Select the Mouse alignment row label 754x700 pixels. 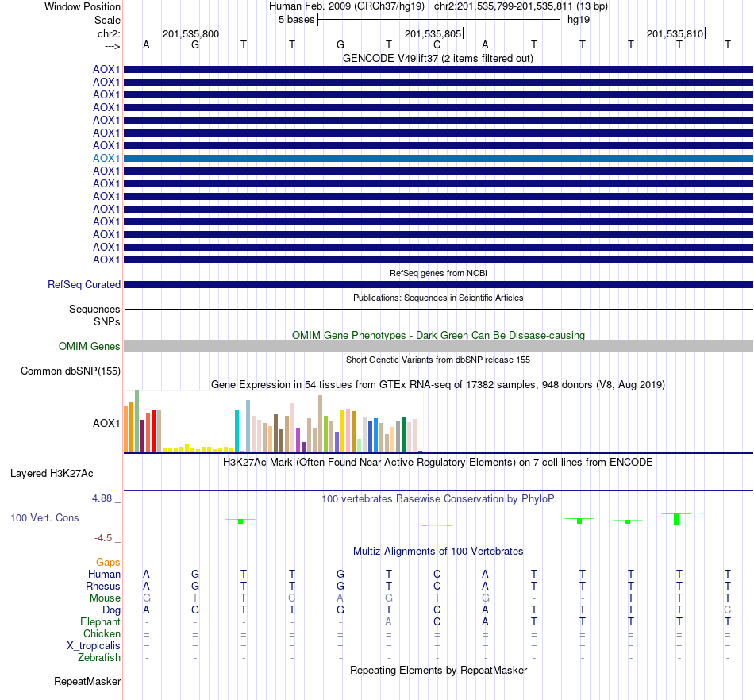105,598
